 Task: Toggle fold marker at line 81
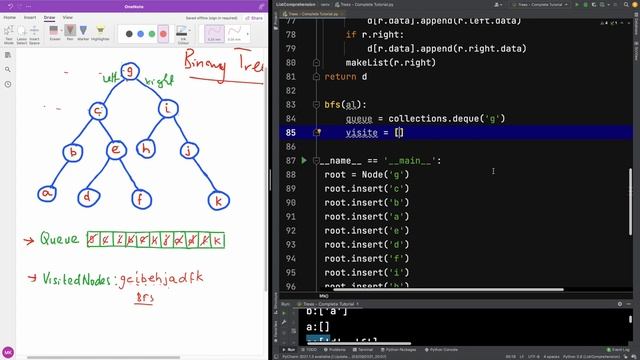point(316,77)
